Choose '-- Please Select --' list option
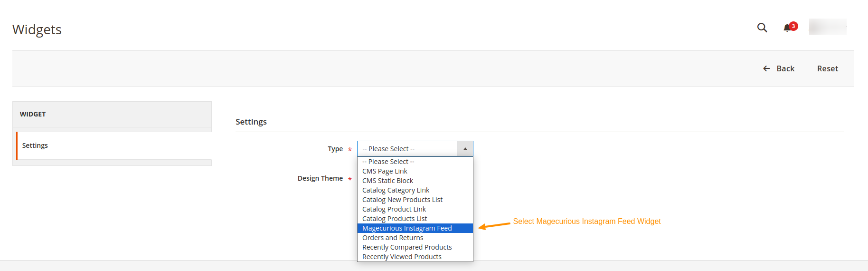868x271 pixels. [415, 162]
